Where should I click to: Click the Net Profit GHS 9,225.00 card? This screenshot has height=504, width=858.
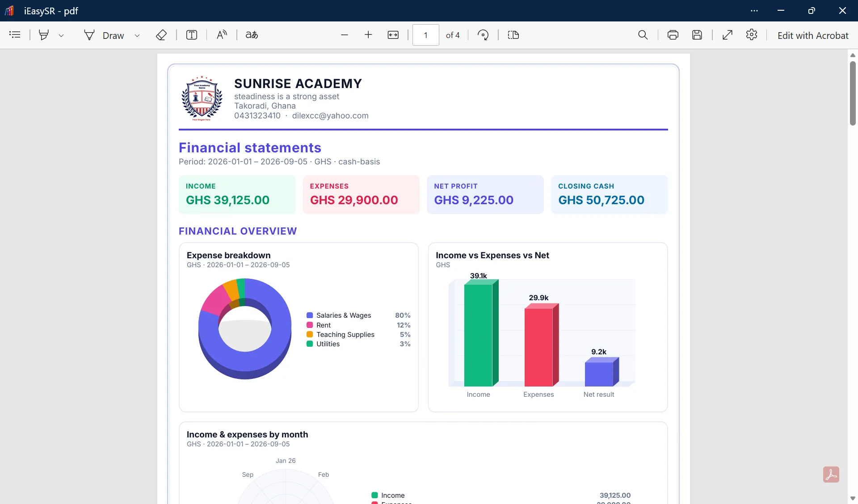click(485, 194)
